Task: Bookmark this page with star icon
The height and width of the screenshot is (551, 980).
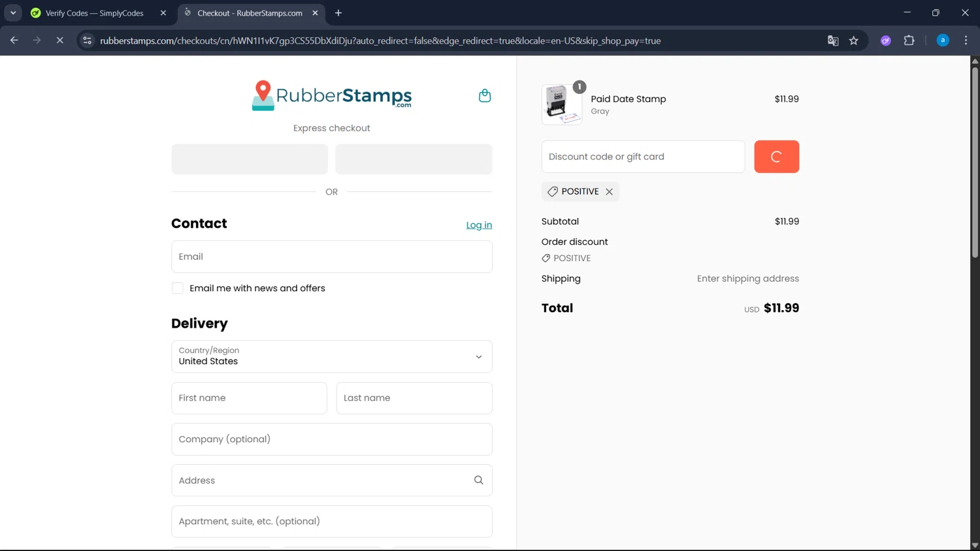Action: (853, 40)
